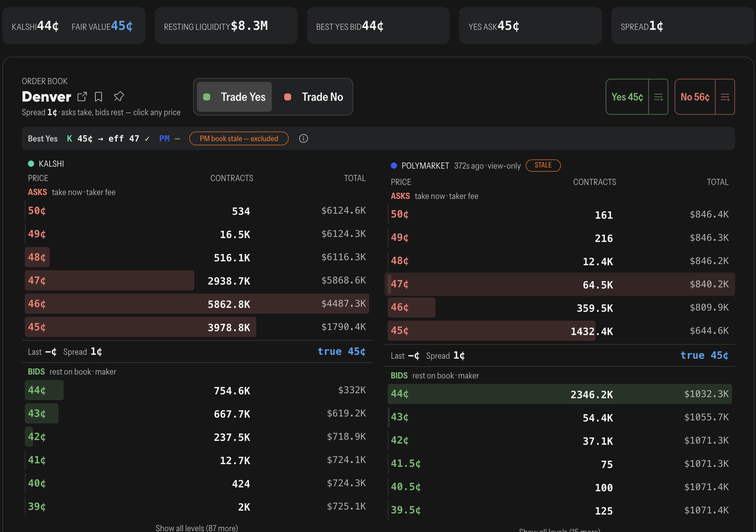
Task: Click the Fair Value 45¢ stat
Action: point(102,26)
